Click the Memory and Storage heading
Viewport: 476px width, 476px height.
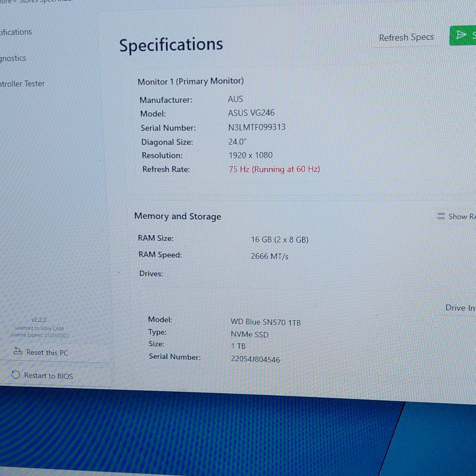tap(178, 216)
